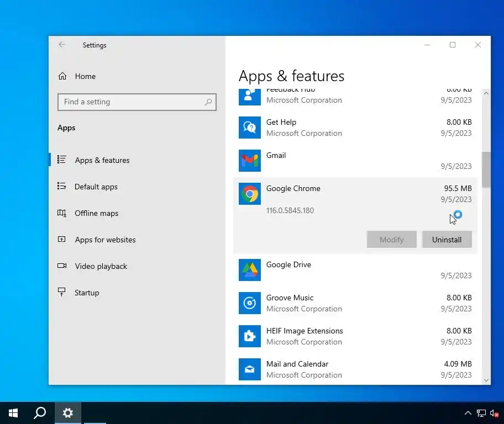Screen dimensions: 504x424
Task: Open the Windows Start menu
Action: [x=13, y=413]
